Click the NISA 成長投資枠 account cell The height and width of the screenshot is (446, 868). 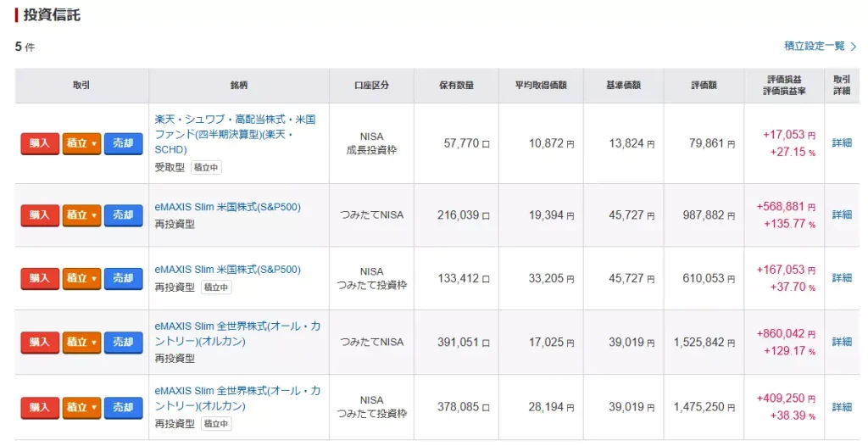[x=371, y=143]
